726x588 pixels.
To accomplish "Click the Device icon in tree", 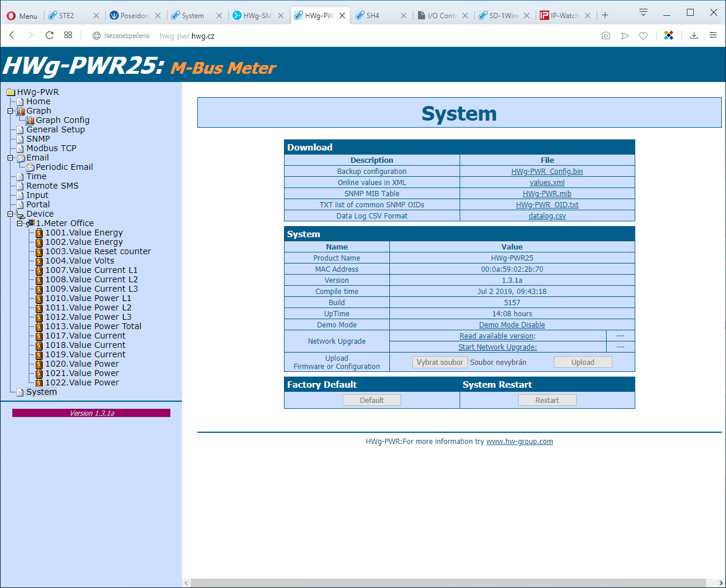I will pos(20,214).
